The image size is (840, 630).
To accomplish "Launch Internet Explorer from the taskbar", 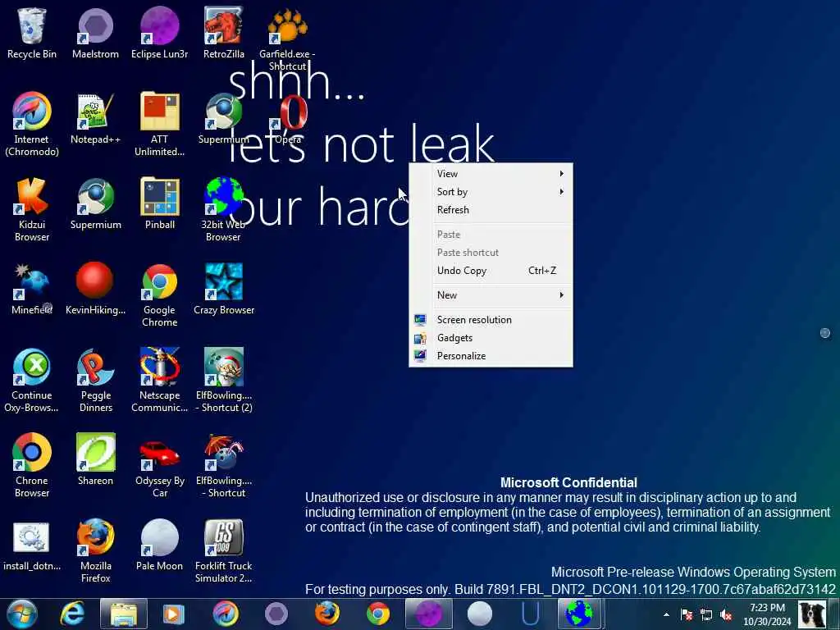I will 72,614.
